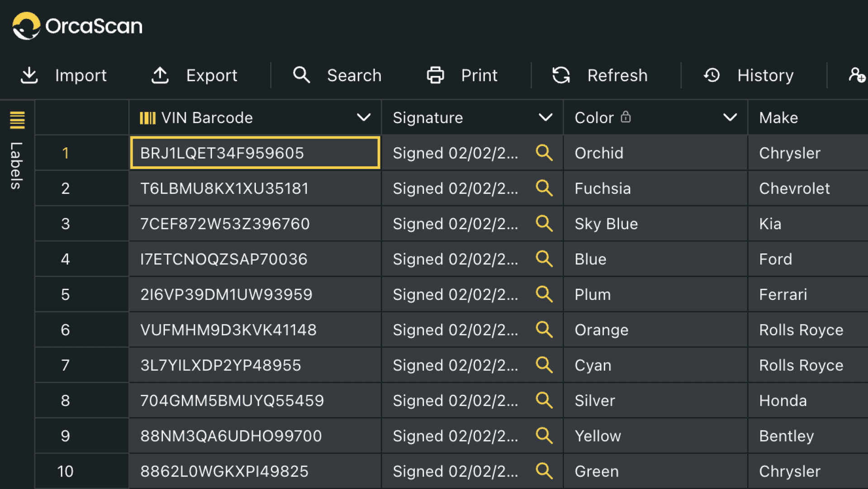Click the Search magnifier icon in the toolbar
Image resolution: width=868 pixels, height=489 pixels.
(301, 75)
